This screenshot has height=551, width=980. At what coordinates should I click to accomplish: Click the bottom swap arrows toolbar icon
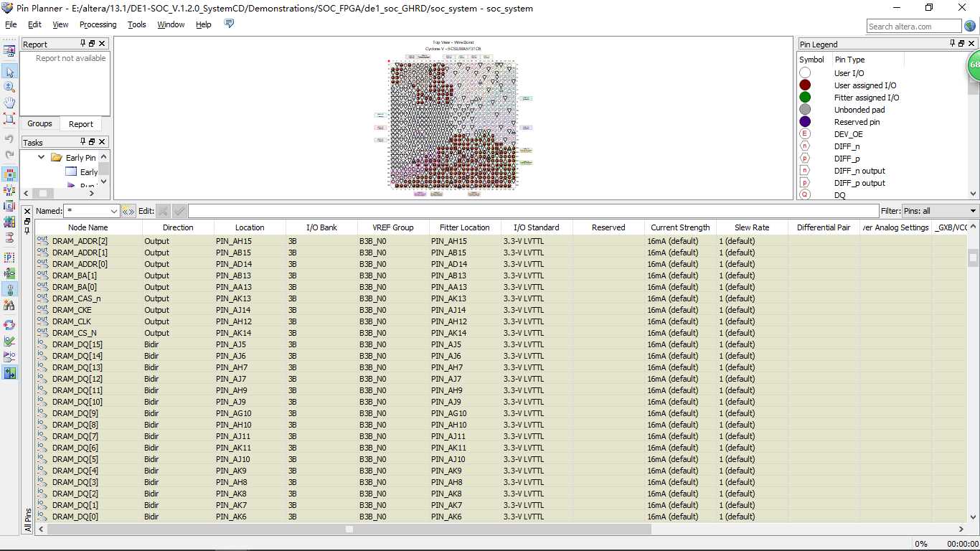(9, 374)
